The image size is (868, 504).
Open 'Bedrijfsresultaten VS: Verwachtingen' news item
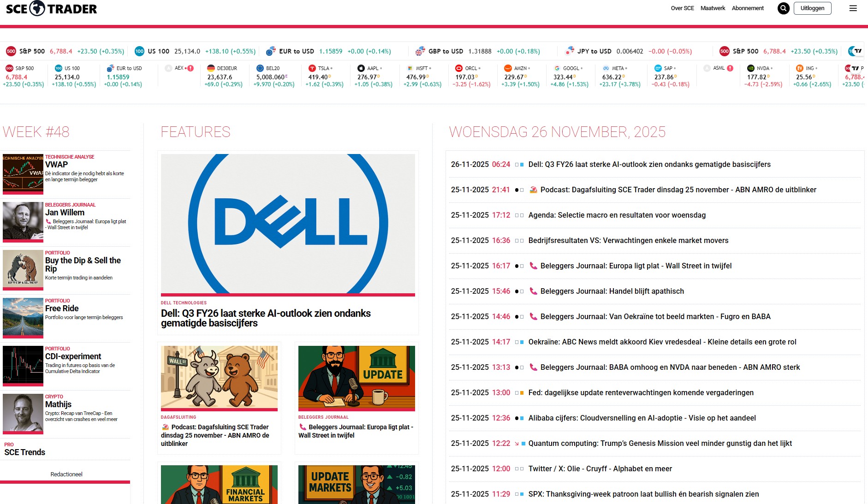pos(629,240)
